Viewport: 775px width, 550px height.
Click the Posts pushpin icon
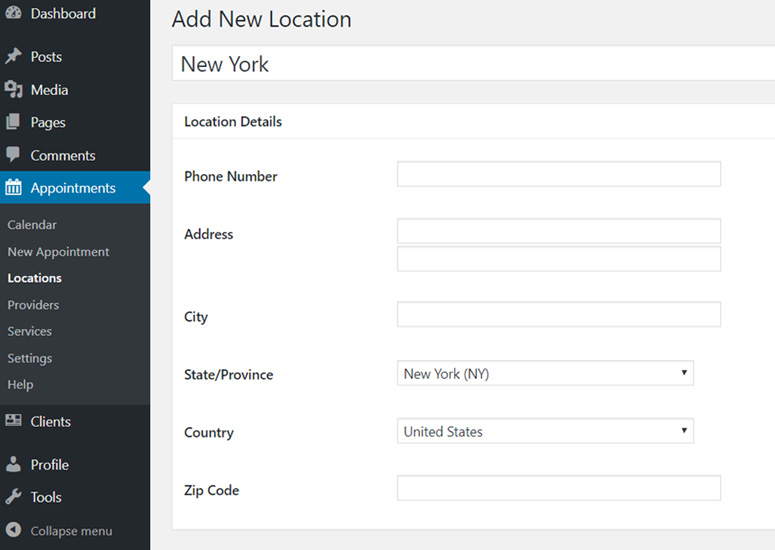pos(13,56)
